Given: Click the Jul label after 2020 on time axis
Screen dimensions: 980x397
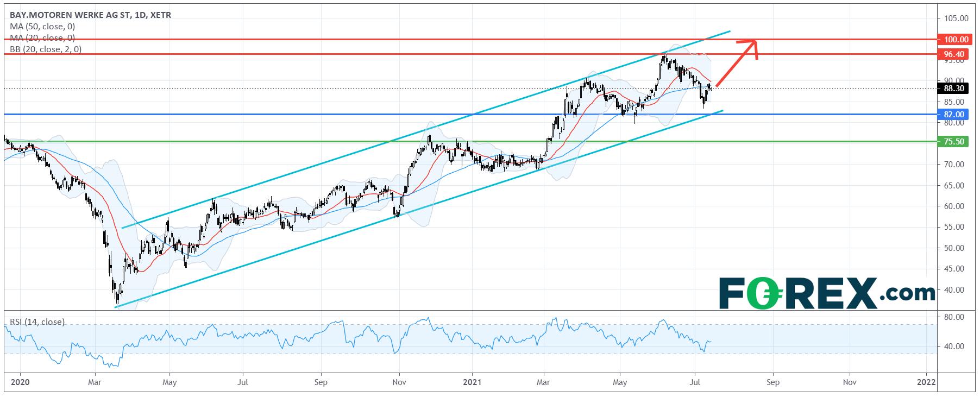Looking at the screenshot, I should tap(242, 382).
